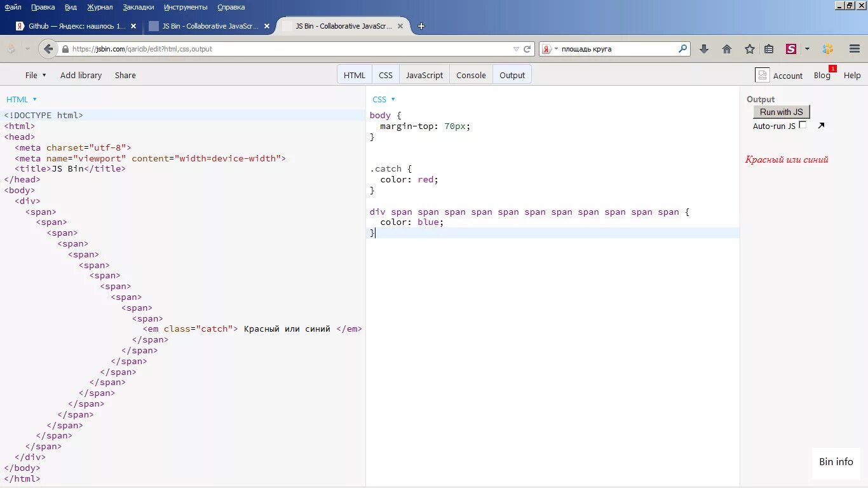Open the Инструменты menu

186,7
